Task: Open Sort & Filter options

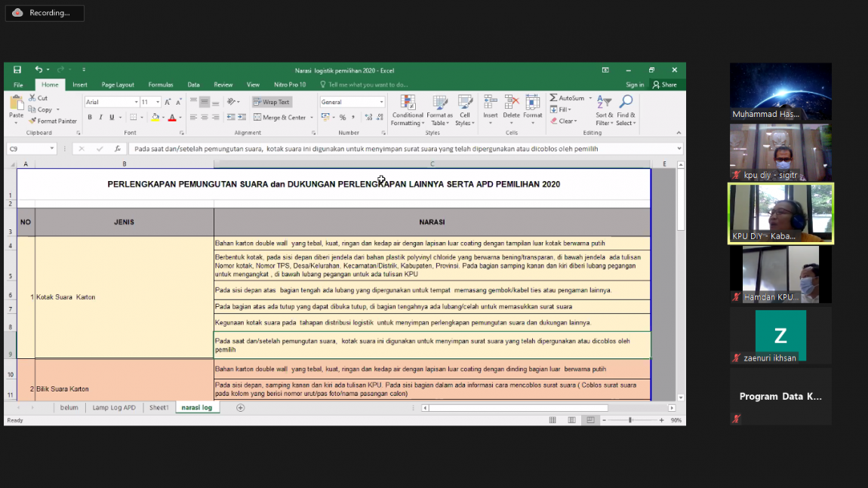Action: point(604,110)
